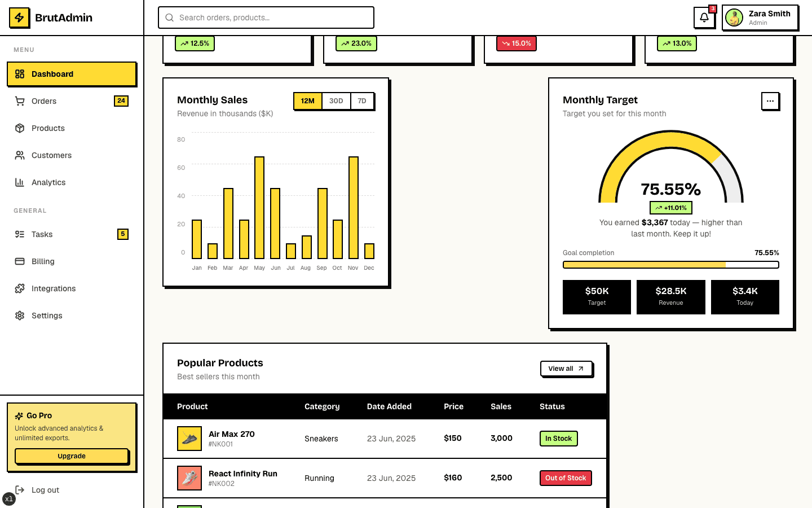Click the 13.0% growth badge

click(x=677, y=43)
